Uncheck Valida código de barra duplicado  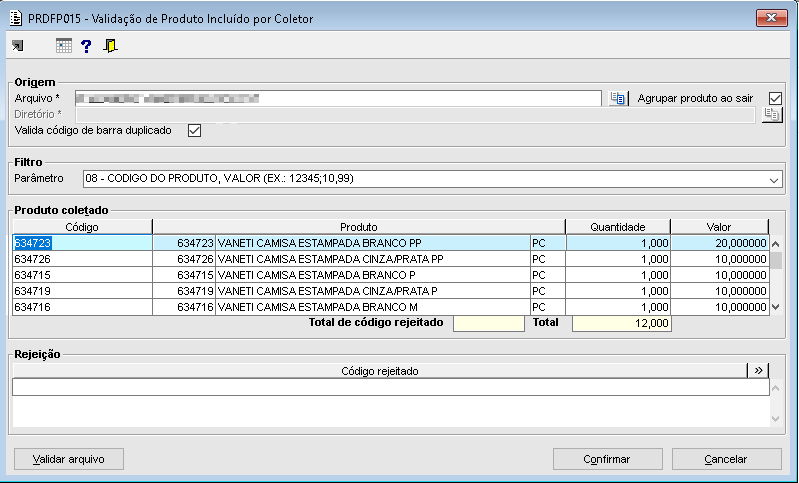point(194,130)
